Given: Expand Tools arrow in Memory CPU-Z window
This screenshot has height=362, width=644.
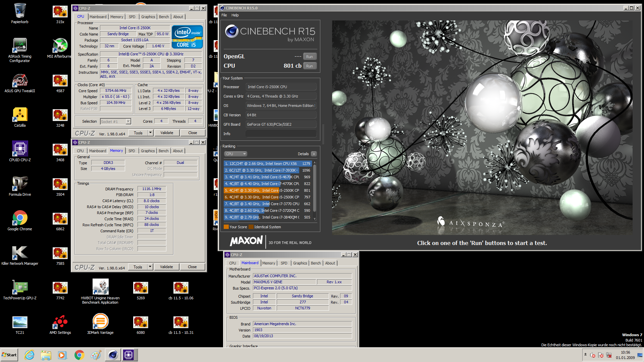Looking at the screenshot, I should click(x=150, y=267).
